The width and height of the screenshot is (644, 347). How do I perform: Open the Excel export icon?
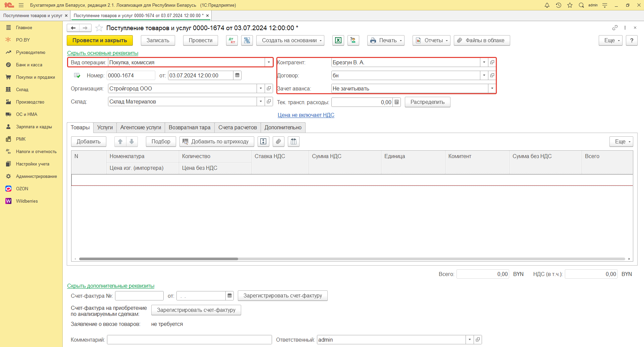point(338,41)
